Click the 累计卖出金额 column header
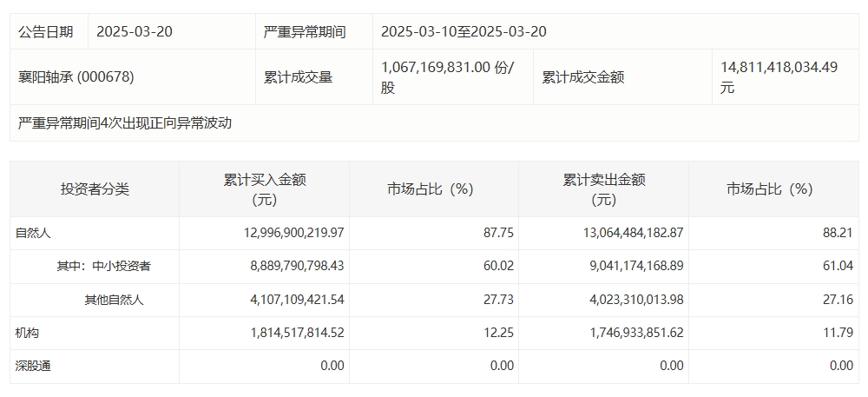The width and height of the screenshot is (868, 397). 603,189
